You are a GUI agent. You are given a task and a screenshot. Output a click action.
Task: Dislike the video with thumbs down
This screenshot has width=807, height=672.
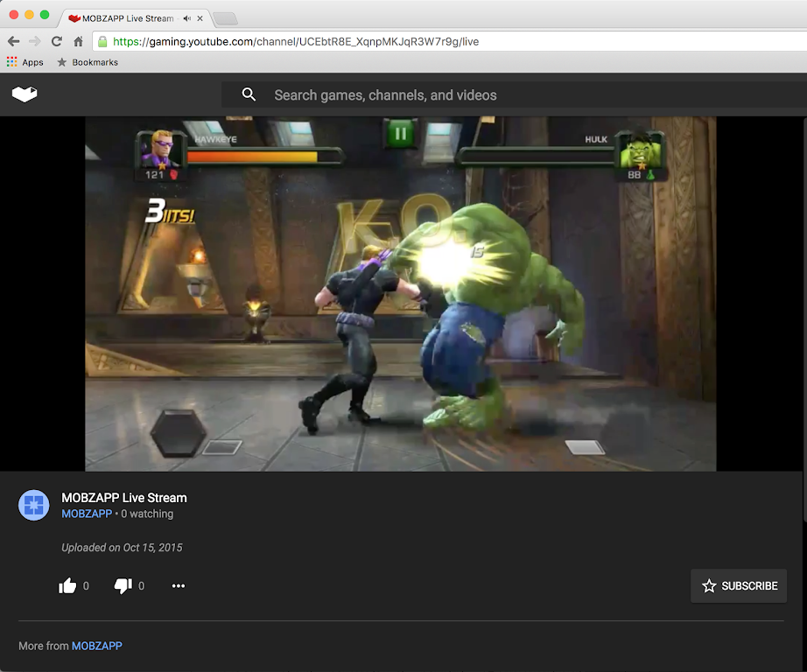pos(123,586)
